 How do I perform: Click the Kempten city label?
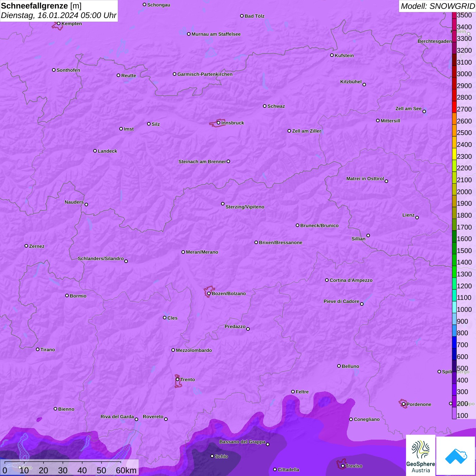click(72, 23)
